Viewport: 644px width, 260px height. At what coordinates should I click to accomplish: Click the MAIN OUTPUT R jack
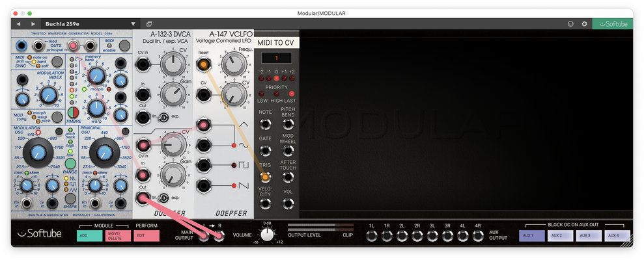(x=219, y=235)
